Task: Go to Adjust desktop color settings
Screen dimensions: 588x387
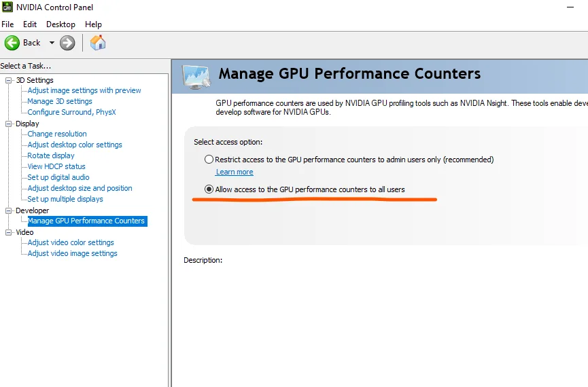Action: 75,145
